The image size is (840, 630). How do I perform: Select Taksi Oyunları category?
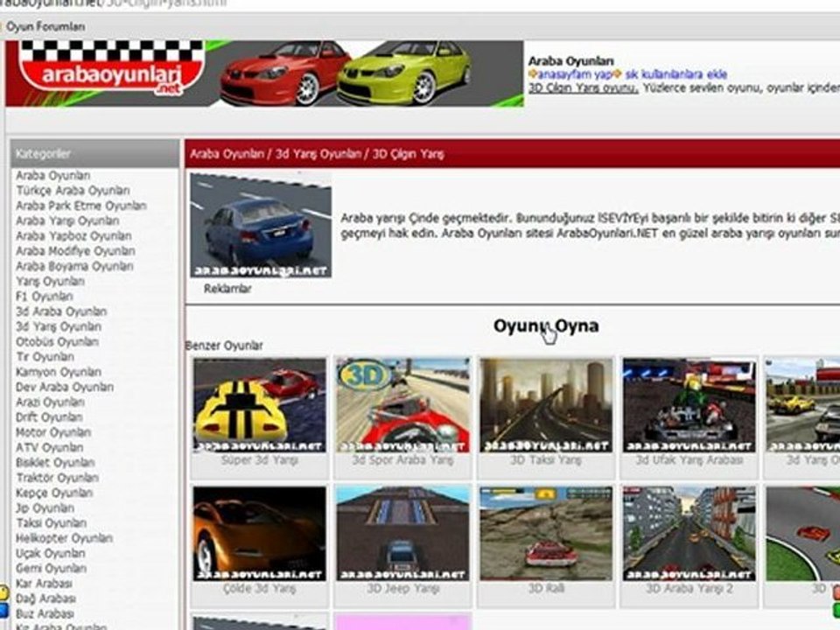tap(52, 523)
